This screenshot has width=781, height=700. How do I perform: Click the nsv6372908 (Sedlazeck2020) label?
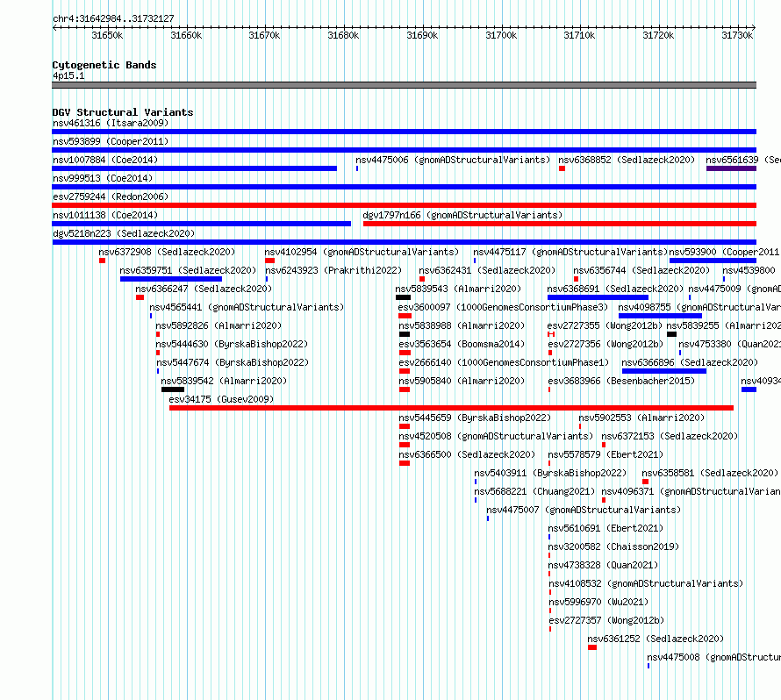pyautogui.click(x=167, y=252)
